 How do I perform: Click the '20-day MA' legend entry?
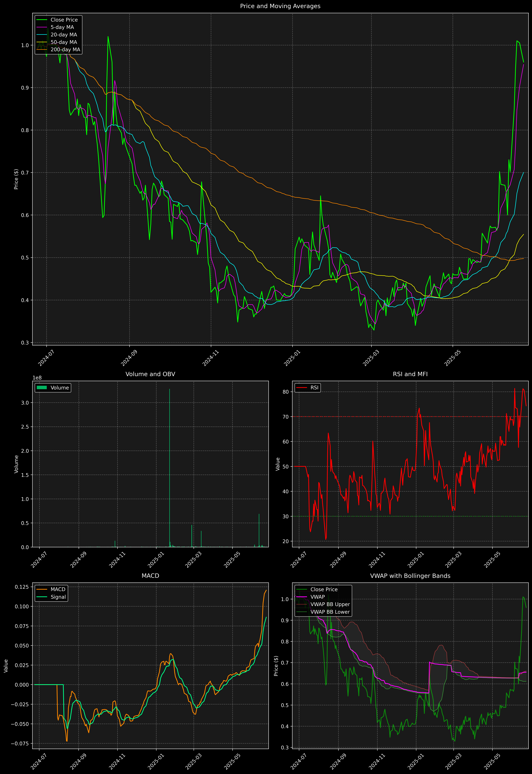64,35
